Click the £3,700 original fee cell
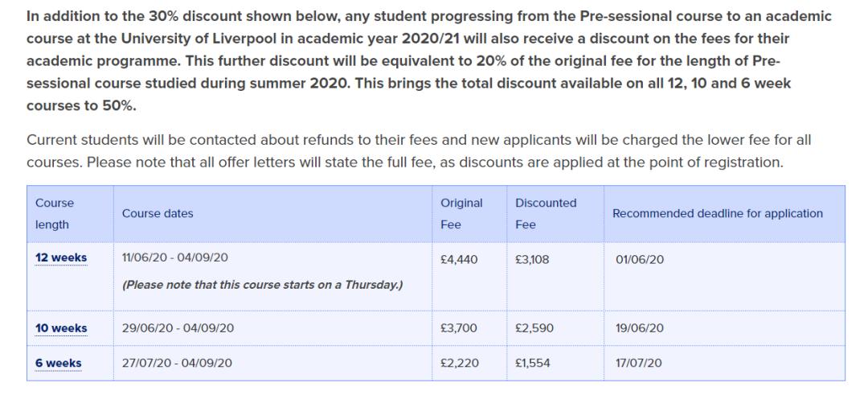This screenshot has height=395, width=868. point(459,328)
